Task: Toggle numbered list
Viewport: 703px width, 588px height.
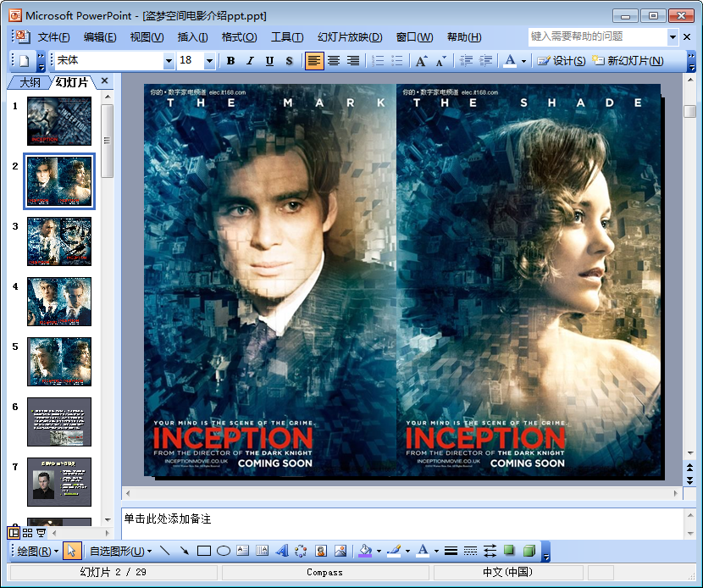Action: pos(378,60)
